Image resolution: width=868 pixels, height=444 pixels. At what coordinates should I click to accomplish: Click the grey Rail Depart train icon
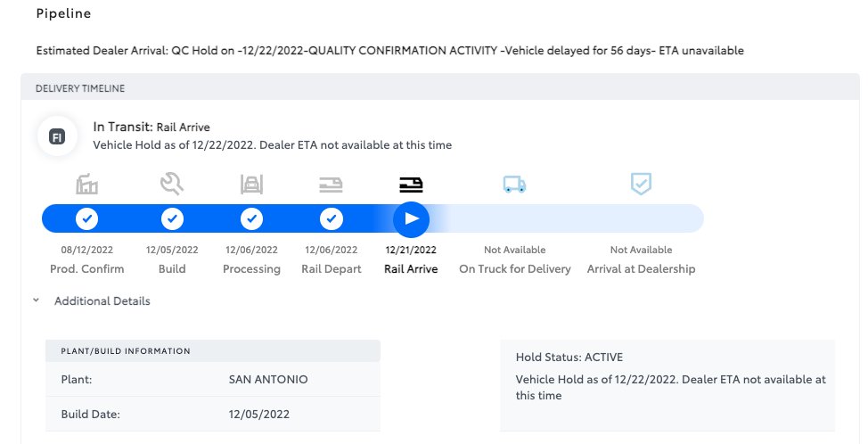(x=331, y=185)
